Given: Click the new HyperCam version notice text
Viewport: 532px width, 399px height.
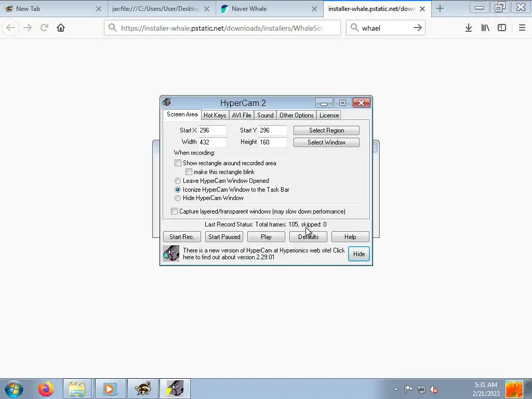Looking at the screenshot, I should 263,254.
